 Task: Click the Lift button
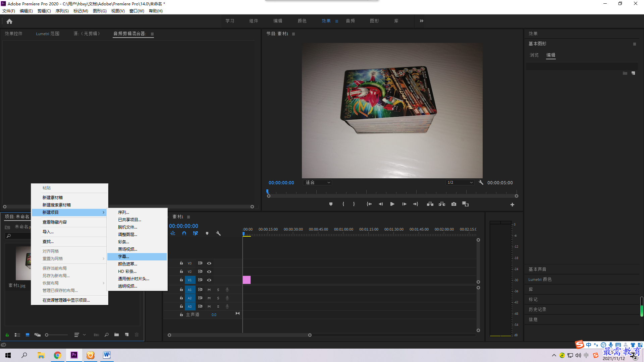click(430, 204)
